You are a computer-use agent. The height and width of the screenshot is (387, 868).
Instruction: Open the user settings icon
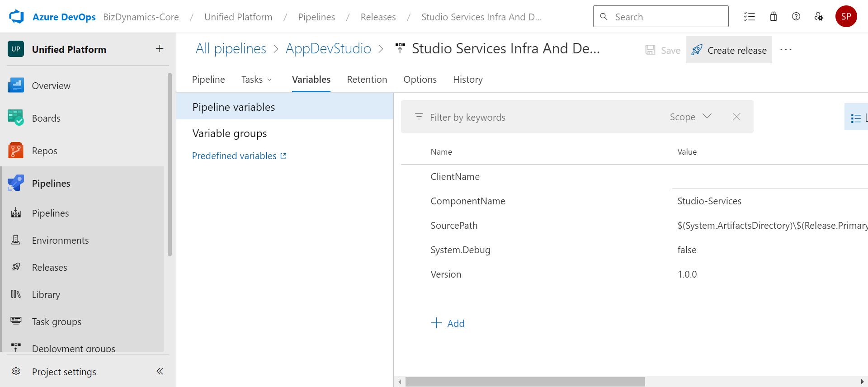click(x=819, y=17)
